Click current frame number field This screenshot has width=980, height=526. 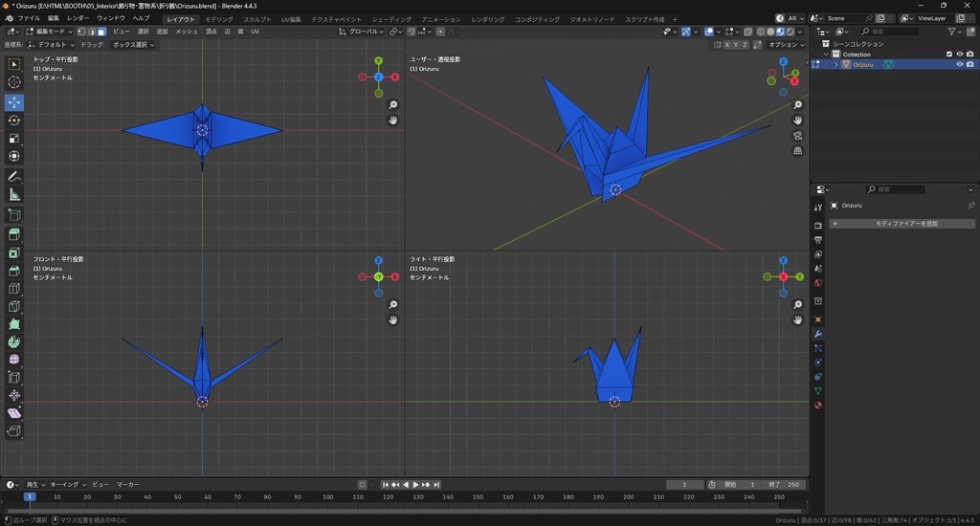(684, 485)
